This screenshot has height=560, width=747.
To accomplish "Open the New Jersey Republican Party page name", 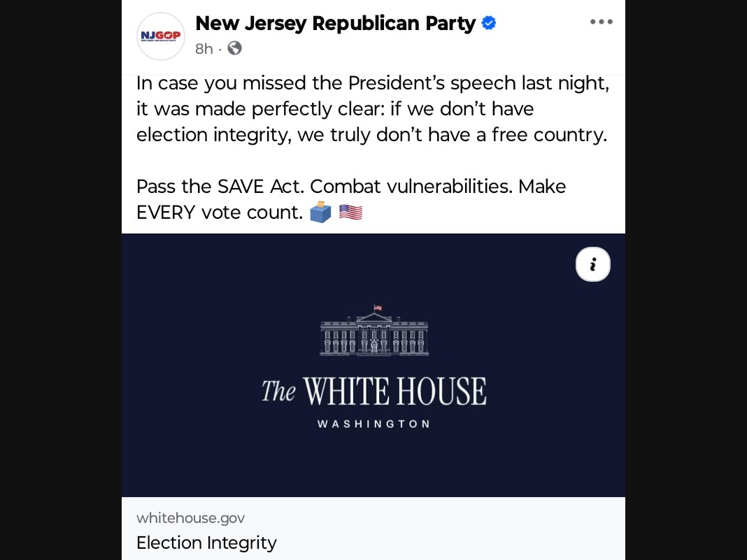I will coord(336,23).
